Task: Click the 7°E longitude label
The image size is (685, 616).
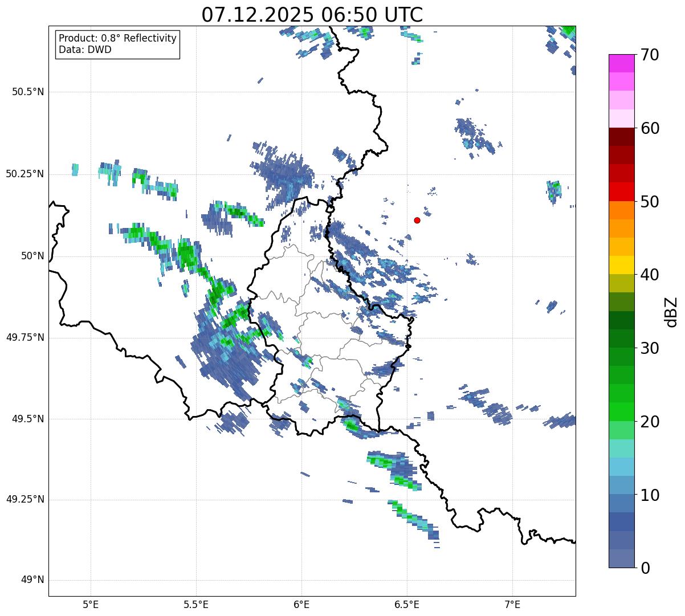Action: click(512, 604)
